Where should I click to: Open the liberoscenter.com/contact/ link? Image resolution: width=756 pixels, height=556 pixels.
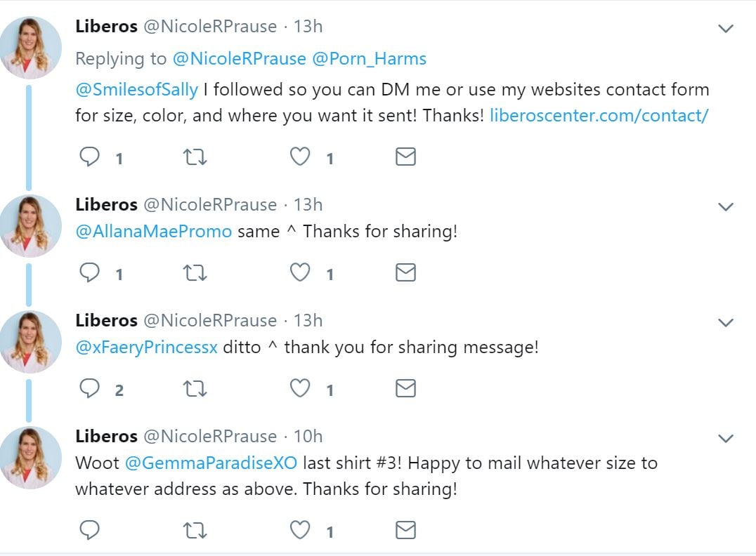(x=599, y=115)
